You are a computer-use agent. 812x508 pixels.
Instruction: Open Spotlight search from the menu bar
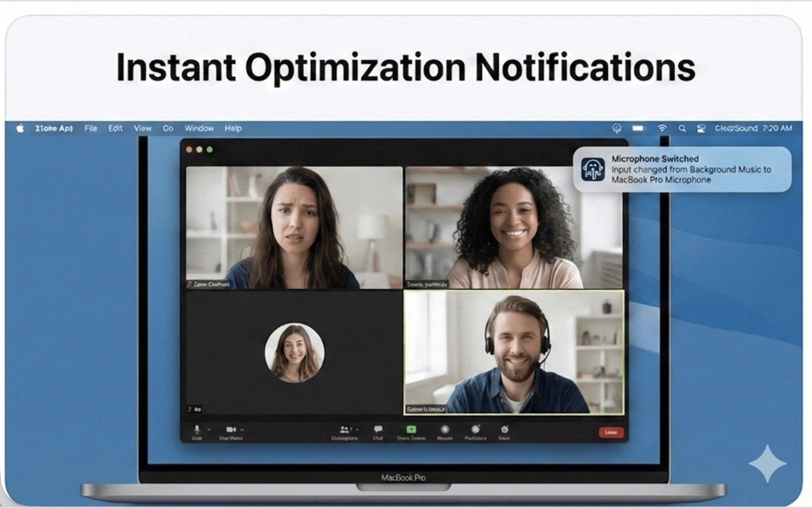pos(682,128)
